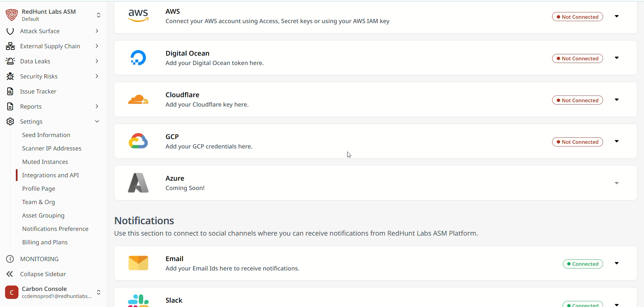Click Digital Ocean Not Connected badge

tap(578, 59)
